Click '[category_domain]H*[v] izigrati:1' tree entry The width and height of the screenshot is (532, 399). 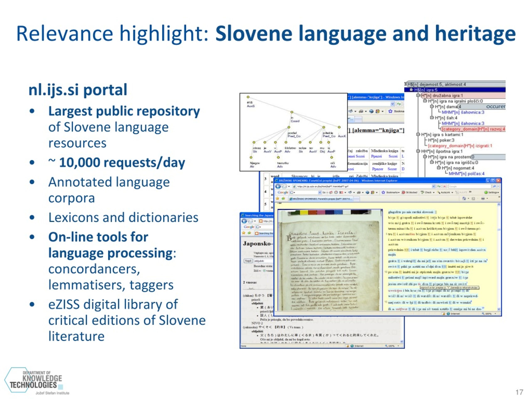pos(460,146)
